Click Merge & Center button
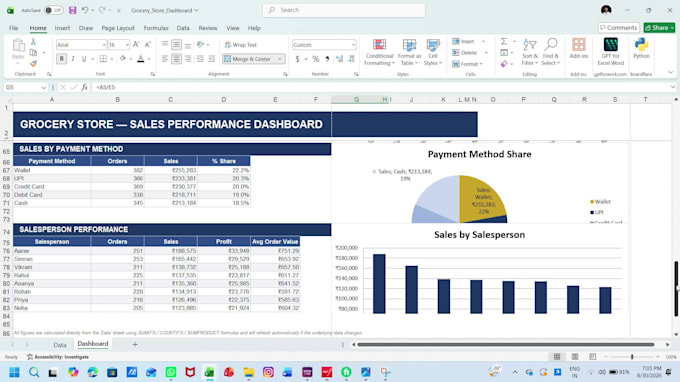 pos(249,59)
